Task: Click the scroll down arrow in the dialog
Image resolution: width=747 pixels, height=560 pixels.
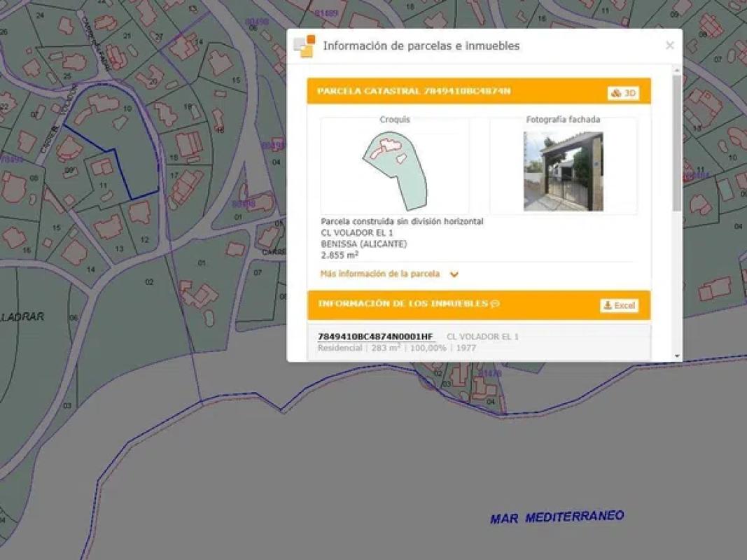Action: 676,356
